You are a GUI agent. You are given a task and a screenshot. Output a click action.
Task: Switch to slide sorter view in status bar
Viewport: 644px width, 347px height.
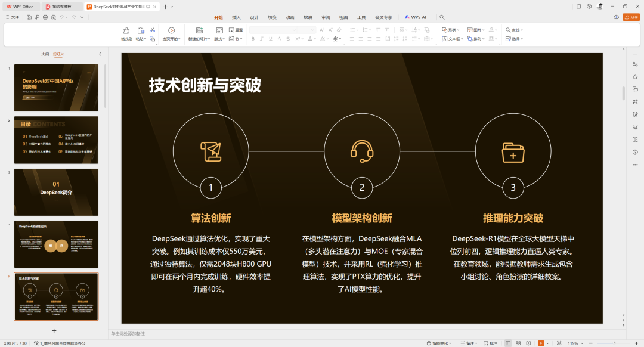(518, 343)
